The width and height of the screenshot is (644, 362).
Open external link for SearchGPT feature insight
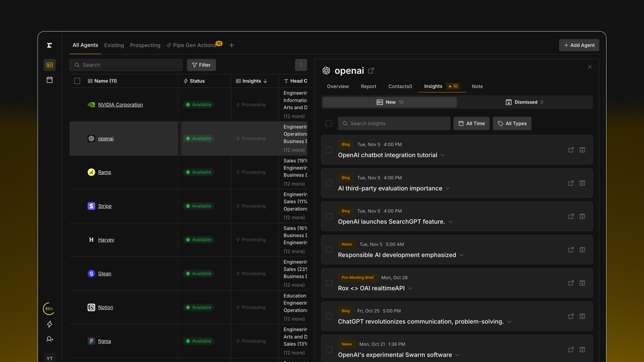pos(571,217)
